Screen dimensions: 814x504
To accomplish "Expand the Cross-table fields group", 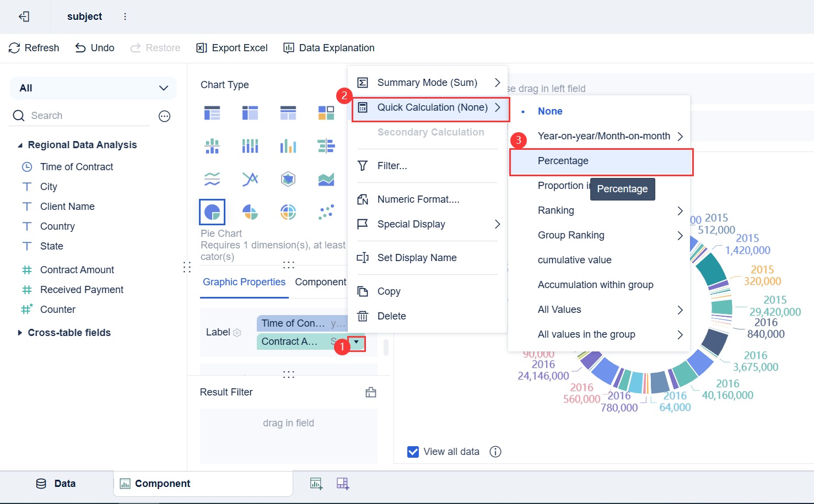I will pyautogui.click(x=20, y=333).
